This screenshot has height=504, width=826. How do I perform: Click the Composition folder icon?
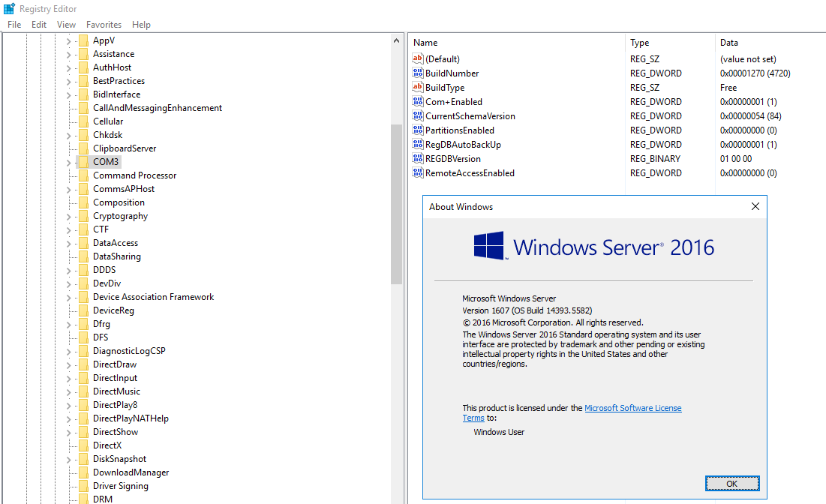83,202
